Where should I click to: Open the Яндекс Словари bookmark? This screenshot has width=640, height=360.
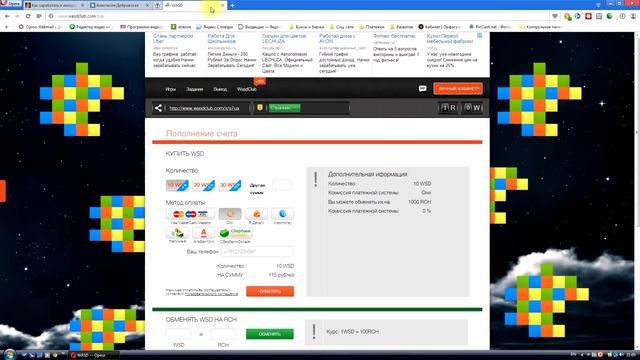[215, 27]
